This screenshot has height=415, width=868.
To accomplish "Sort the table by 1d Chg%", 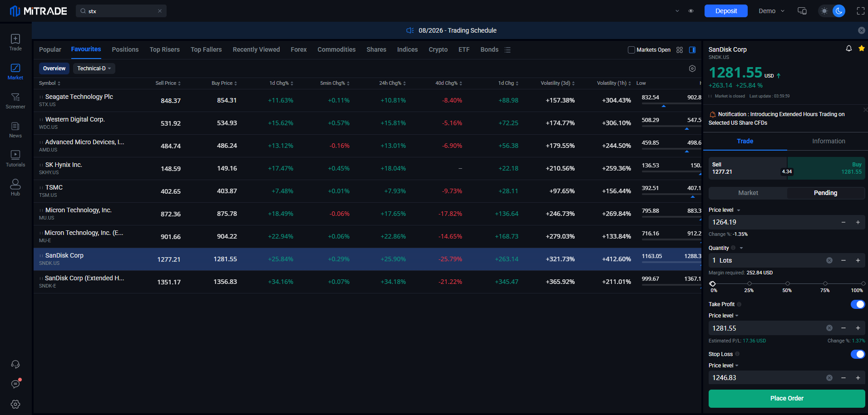I will click(281, 83).
